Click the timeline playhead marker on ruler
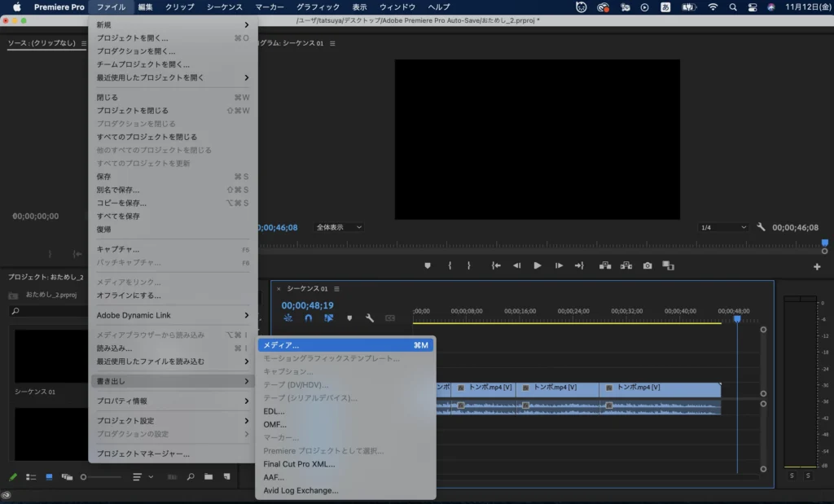 pos(737,319)
